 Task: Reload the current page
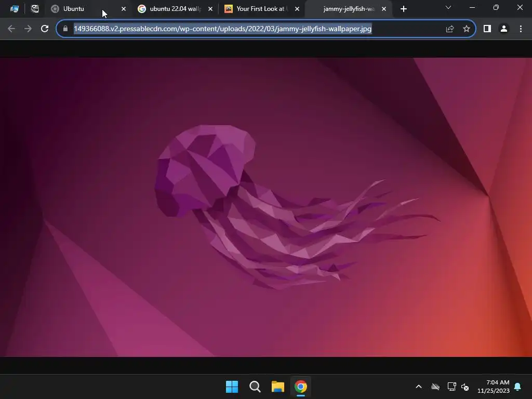click(x=45, y=29)
